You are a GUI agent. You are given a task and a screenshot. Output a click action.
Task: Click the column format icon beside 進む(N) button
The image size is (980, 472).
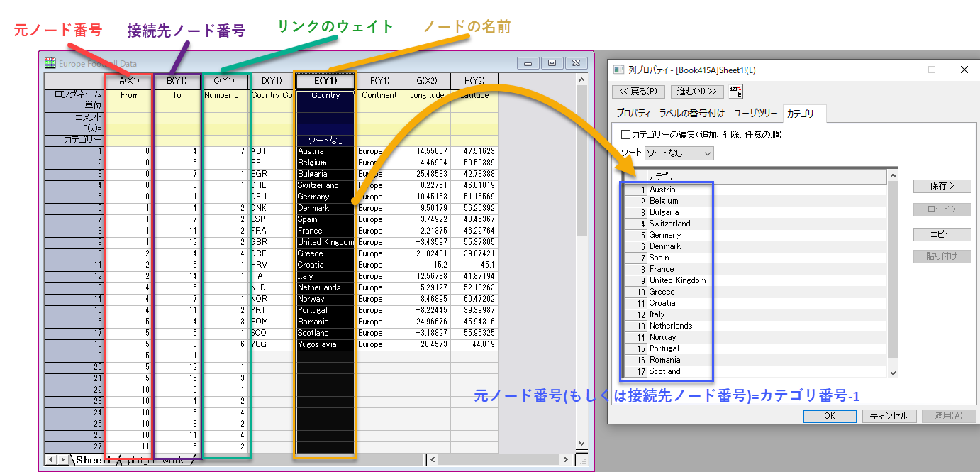pos(735,92)
